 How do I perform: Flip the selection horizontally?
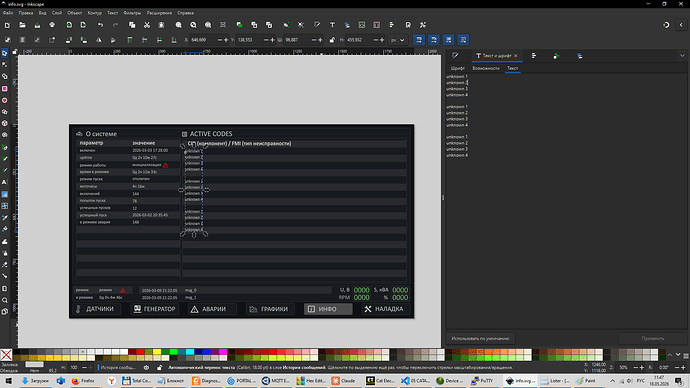pos(99,40)
